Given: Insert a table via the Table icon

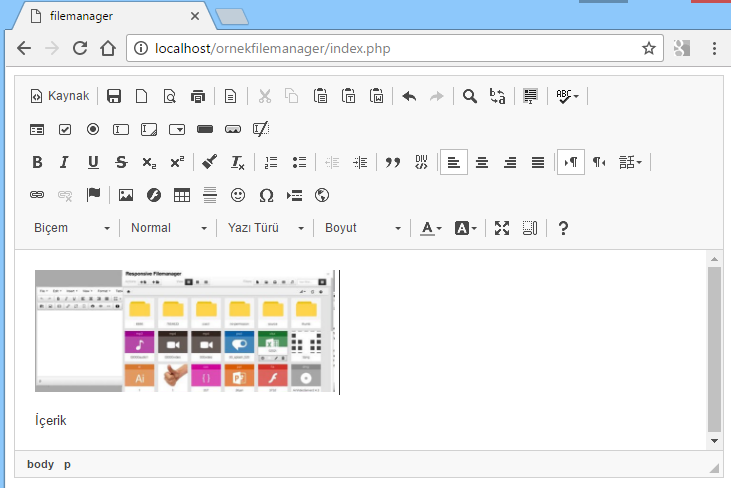Looking at the screenshot, I should (182, 195).
